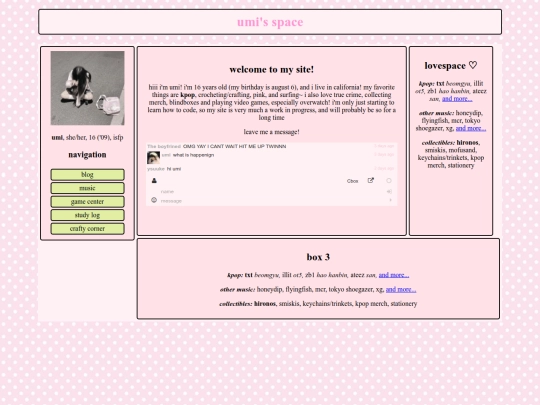Image resolution: width=540 pixels, height=405 pixels.
Task: Click bold "hironos" in lovespace collectibles
Action: 467,143
